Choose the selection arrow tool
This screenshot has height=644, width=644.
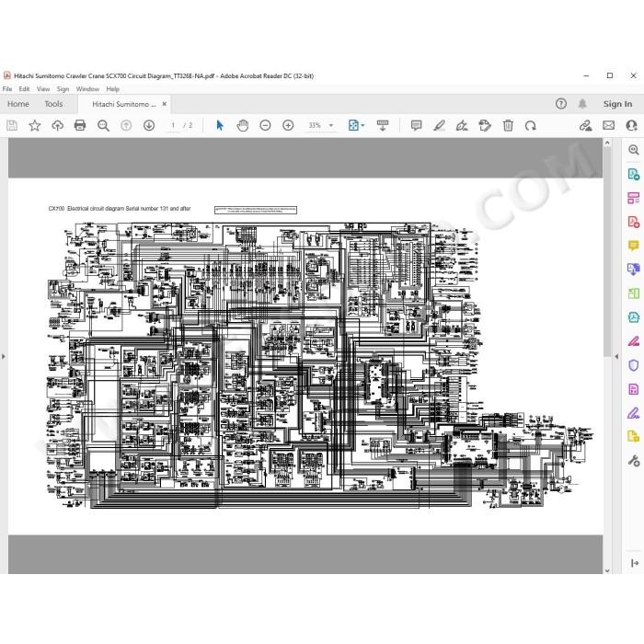click(x=220, y=125)
